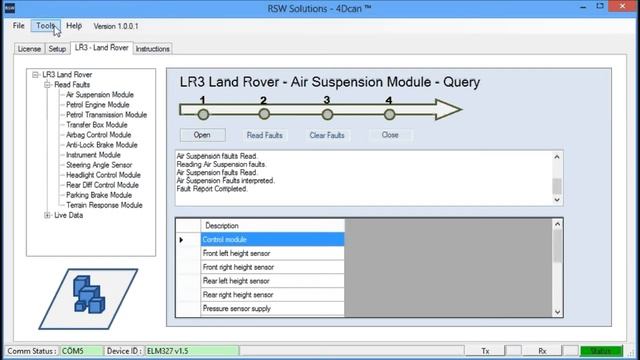The width and height of the screenshot is (640, 360).
Task: Click the fault table scrollbar thumb
Action: click(558, 246)
